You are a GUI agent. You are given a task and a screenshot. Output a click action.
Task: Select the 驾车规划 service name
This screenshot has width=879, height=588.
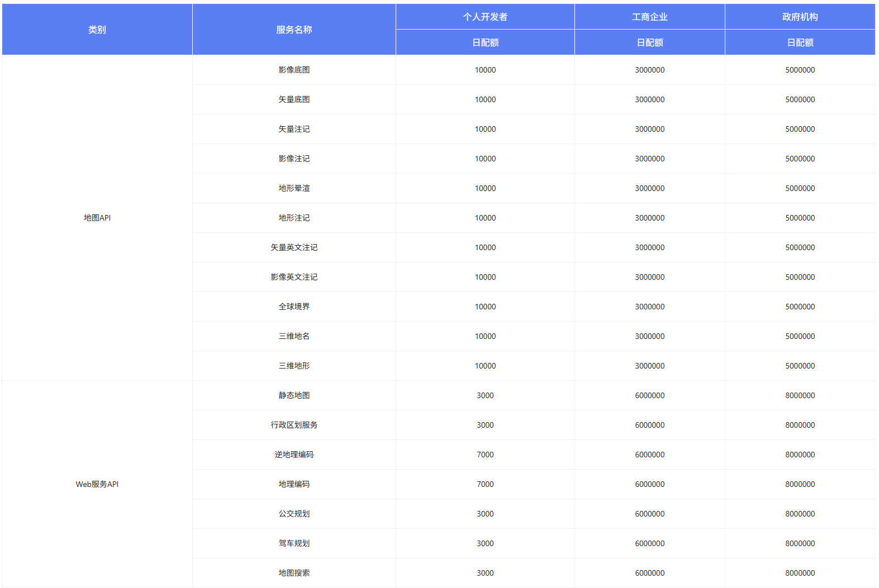(x=294, y=543)
